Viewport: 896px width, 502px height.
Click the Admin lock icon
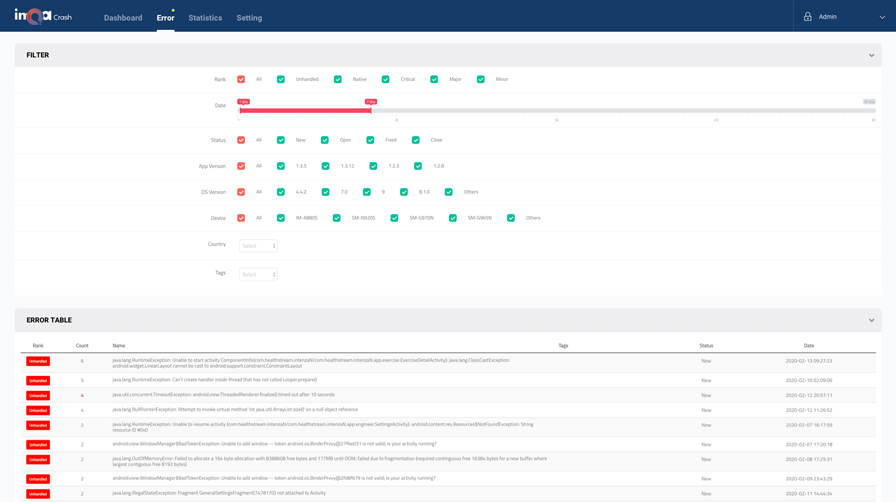pyautogui.click(x=807, y=17)
